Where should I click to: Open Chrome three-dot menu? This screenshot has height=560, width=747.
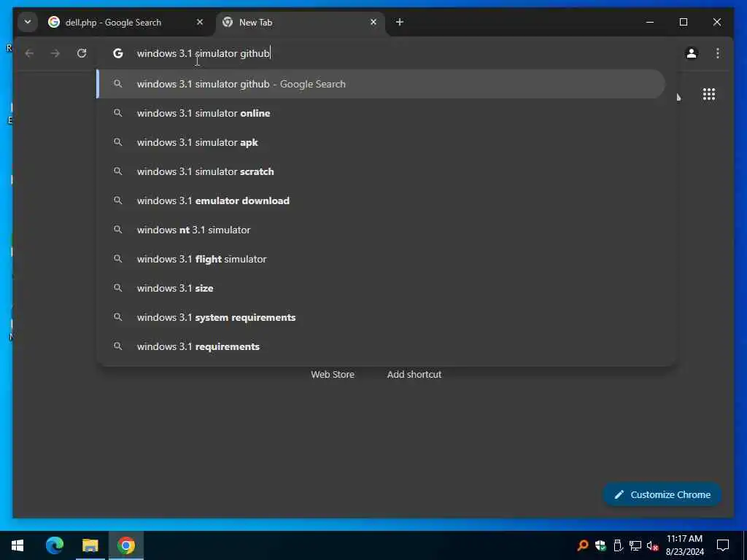tap(718, 53)
